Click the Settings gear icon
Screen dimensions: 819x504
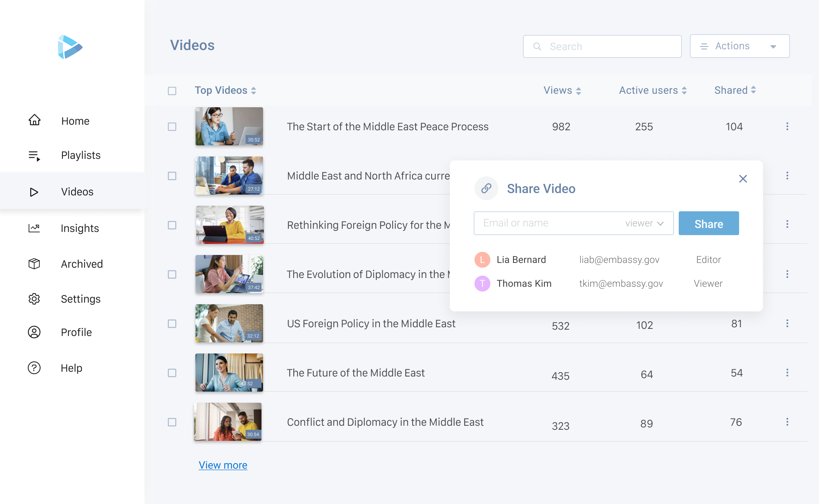pyautogui.click(x=34, y=299)
